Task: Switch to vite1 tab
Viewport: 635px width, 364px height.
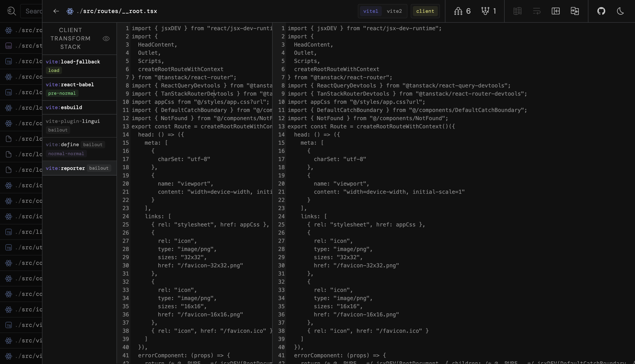Action: click(370, 11)
